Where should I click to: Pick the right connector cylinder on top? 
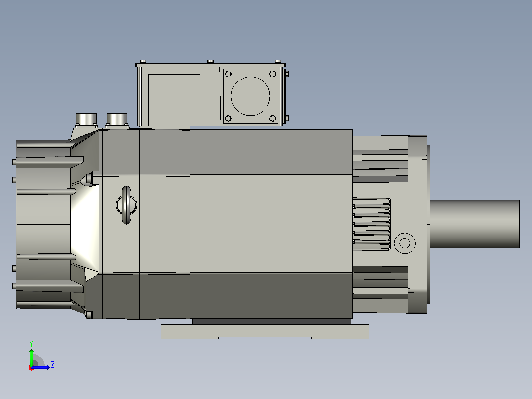(x=116, y=119)
